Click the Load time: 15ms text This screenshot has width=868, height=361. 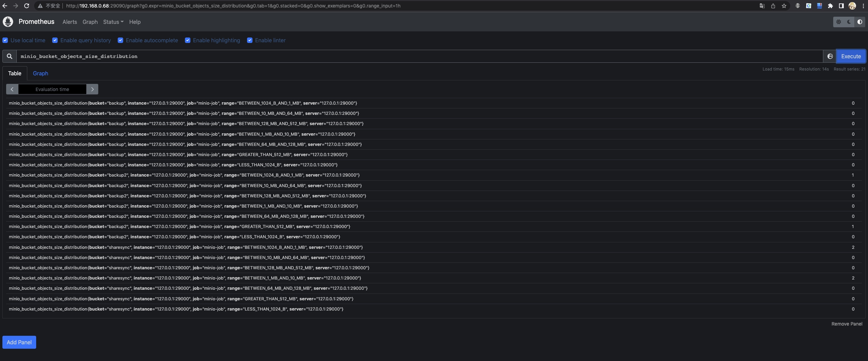[778, 69]
